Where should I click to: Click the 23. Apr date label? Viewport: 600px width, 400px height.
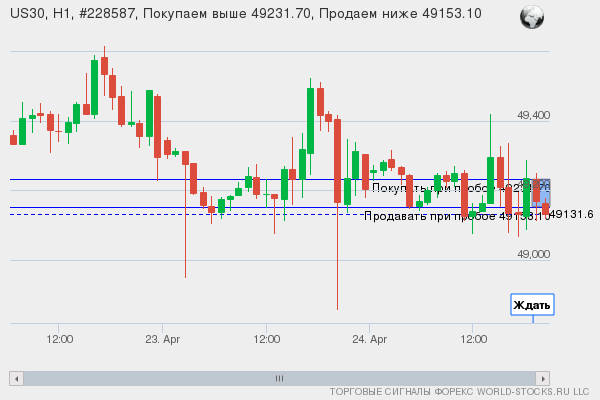pos(163,340)
